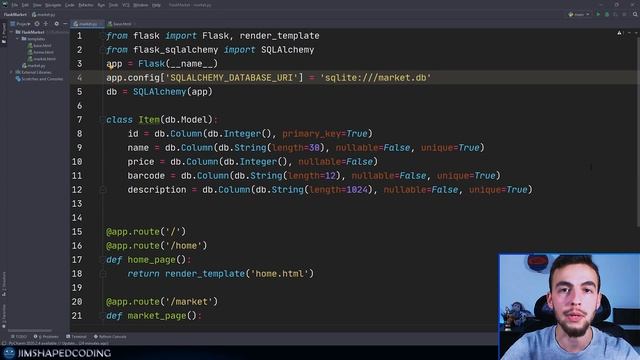The image size is (640, 360).
Task: Open the Tools menu
Action: (113, 5)
